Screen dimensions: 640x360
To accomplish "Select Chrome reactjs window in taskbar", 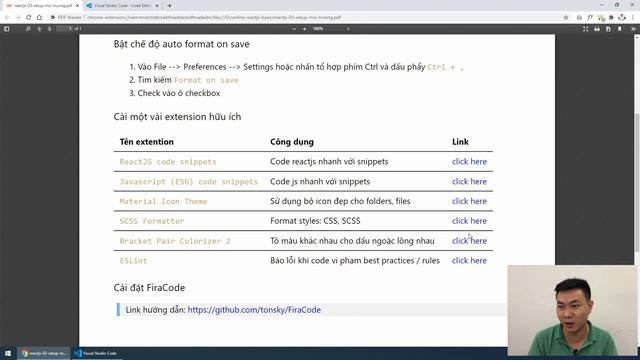I will coord(44,353).
